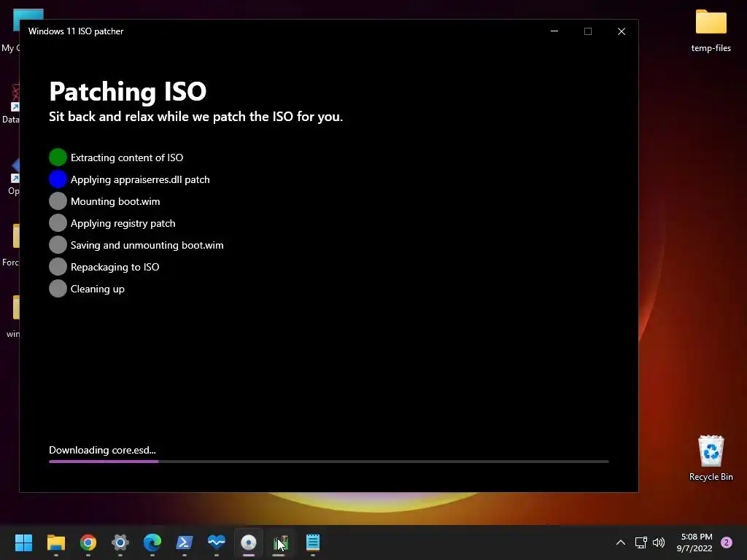
Task: Click the gray Repackaging to ISO circle
Action: pos(58,267)
